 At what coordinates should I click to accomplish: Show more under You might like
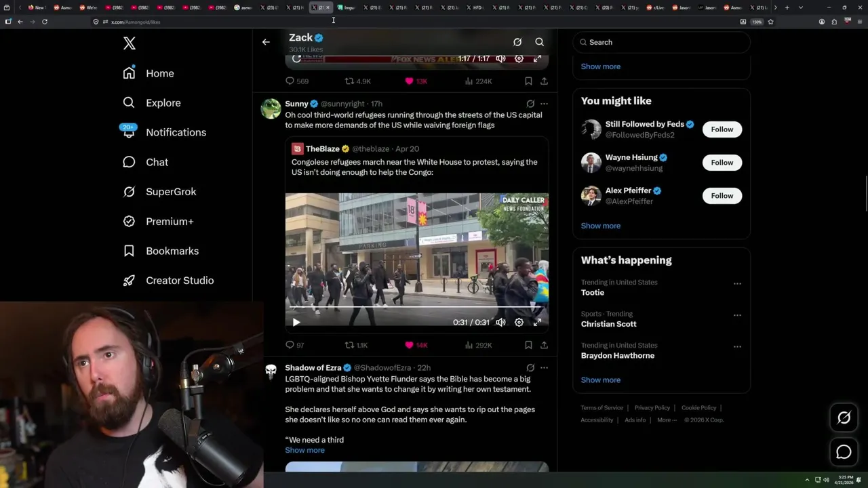click(x=601, y=226)
